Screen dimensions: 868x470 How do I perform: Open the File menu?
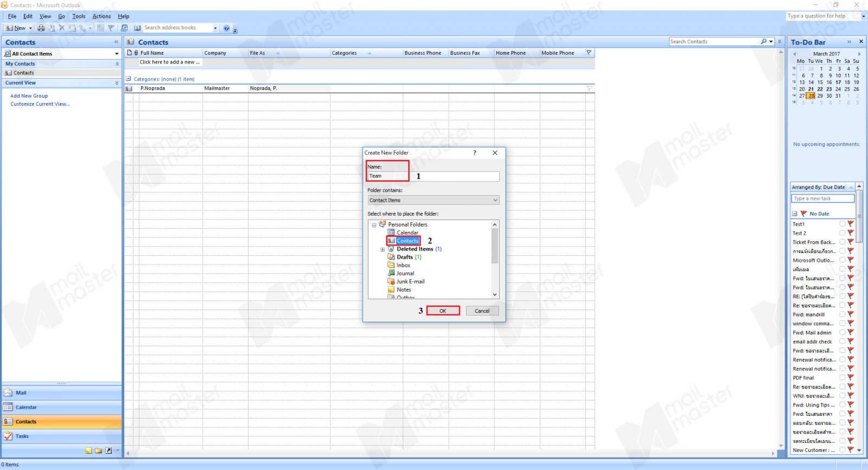12,16
